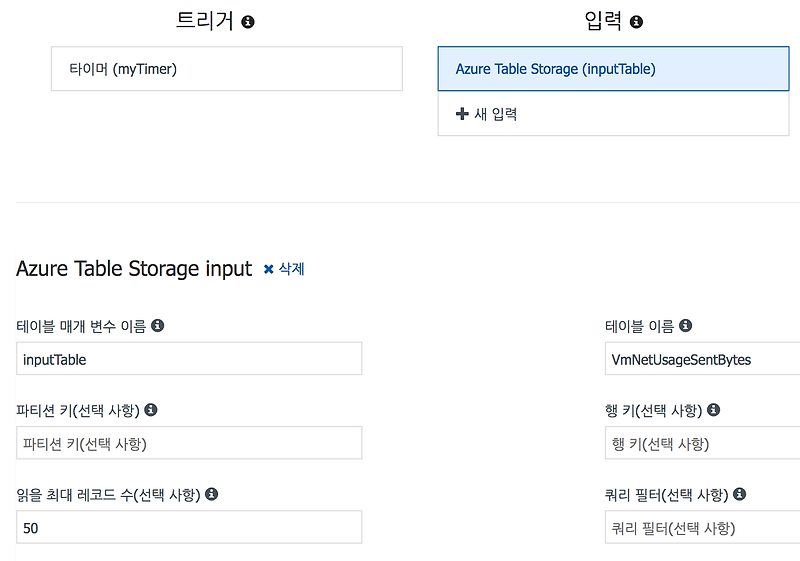Open info icon next to 파티션 키 label
The image size is (800, 561).
(x=151, y=410)
